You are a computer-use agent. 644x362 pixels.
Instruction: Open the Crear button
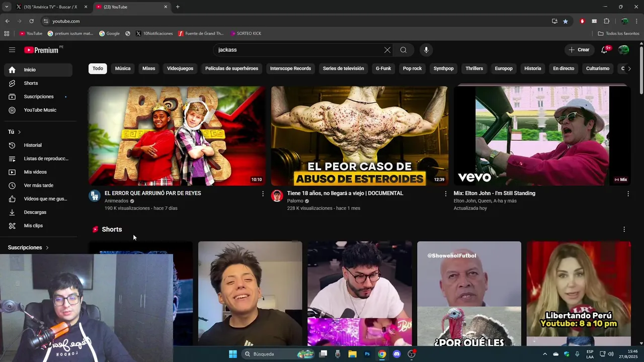click(579, 50)
